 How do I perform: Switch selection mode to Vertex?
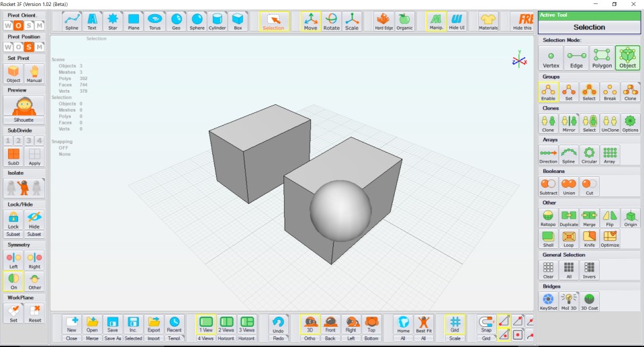(551, 58)
